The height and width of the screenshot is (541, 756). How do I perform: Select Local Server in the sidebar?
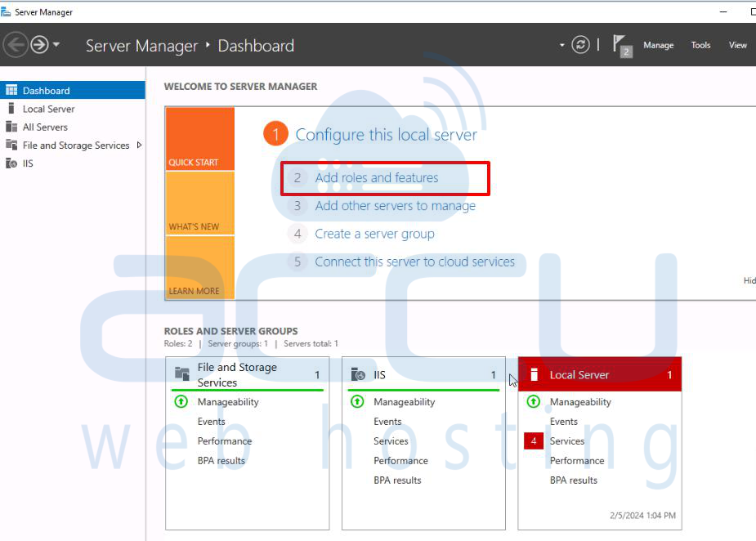point(72,109)
